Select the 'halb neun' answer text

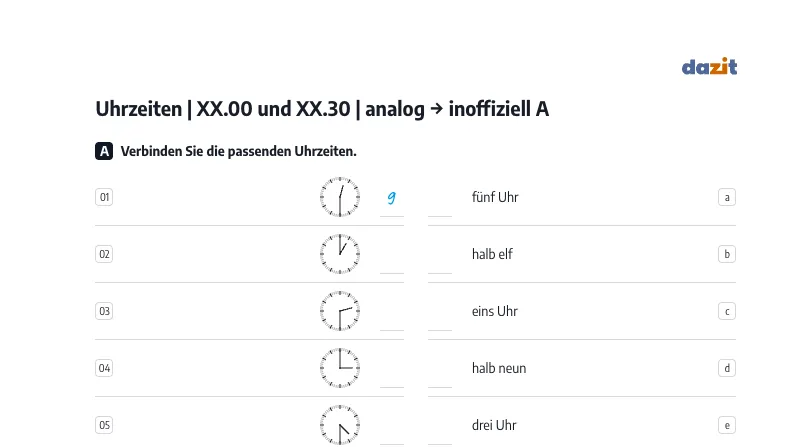(x=499, y=368)
